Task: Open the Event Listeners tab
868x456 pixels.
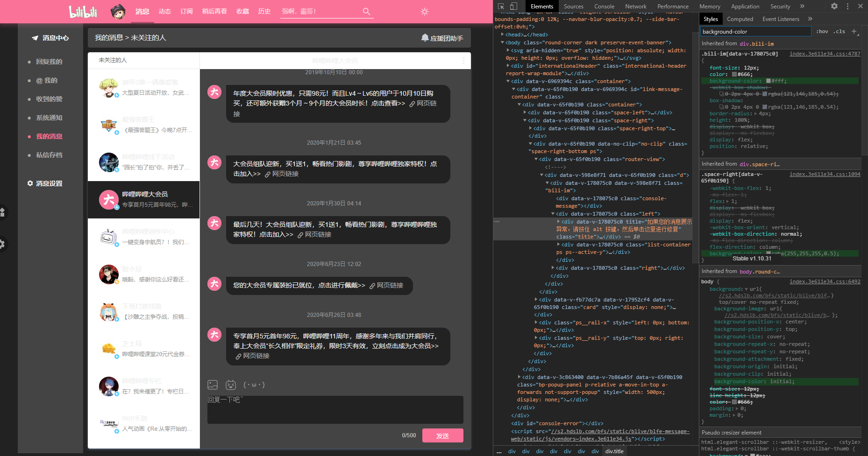Action: pyautogui.click(x=781, y=19)
